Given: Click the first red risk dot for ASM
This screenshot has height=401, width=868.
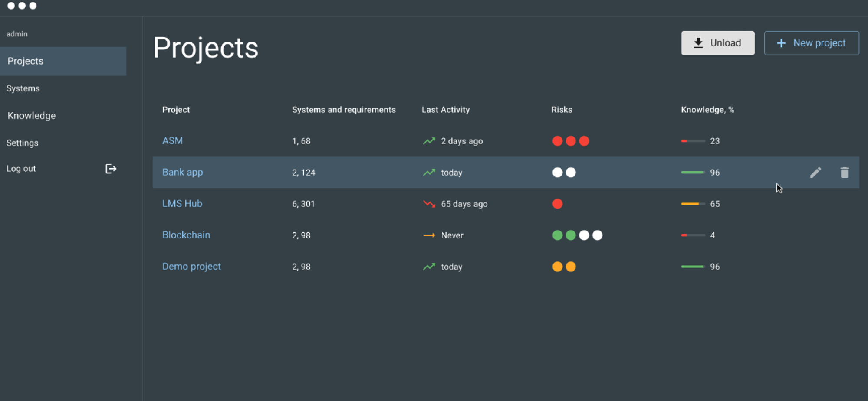Looking at the screenshot, I should 557,141.
